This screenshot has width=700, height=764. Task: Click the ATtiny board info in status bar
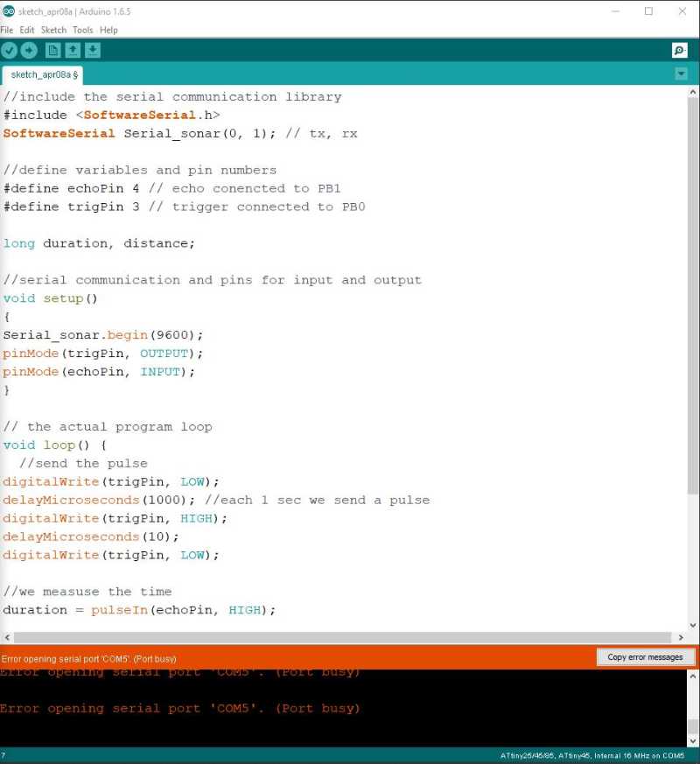pyautogui.click(x=592, y=756)
